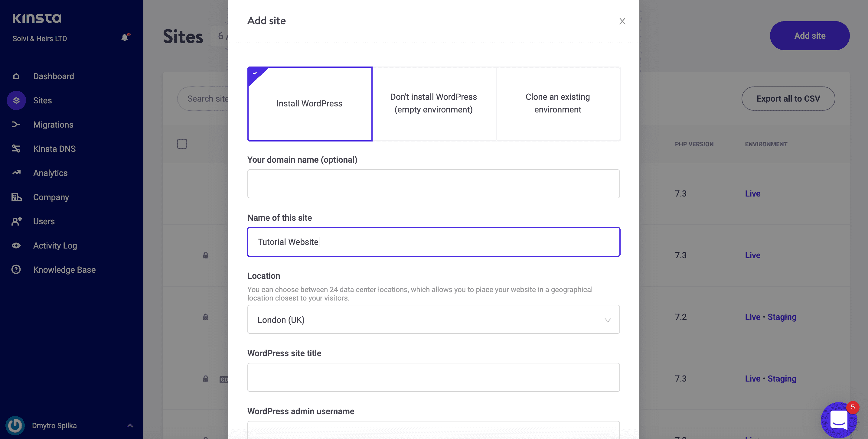Open the London (UK) location dropdown
Screen dimensions: 868x439
(x=434, y=319)
